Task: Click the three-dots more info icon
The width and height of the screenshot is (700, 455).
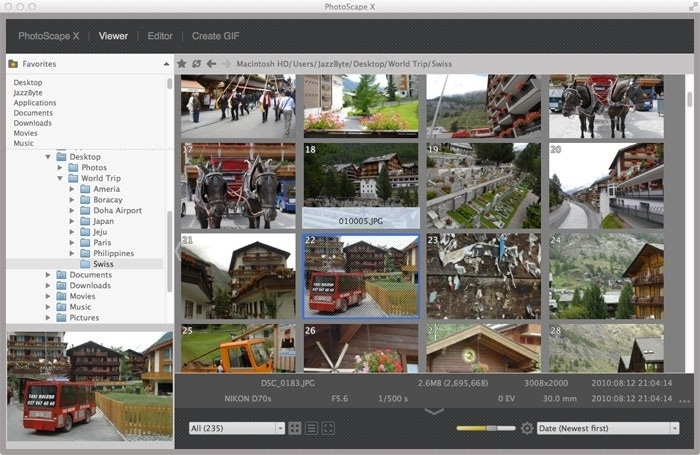Action: (x=684, y=401)
